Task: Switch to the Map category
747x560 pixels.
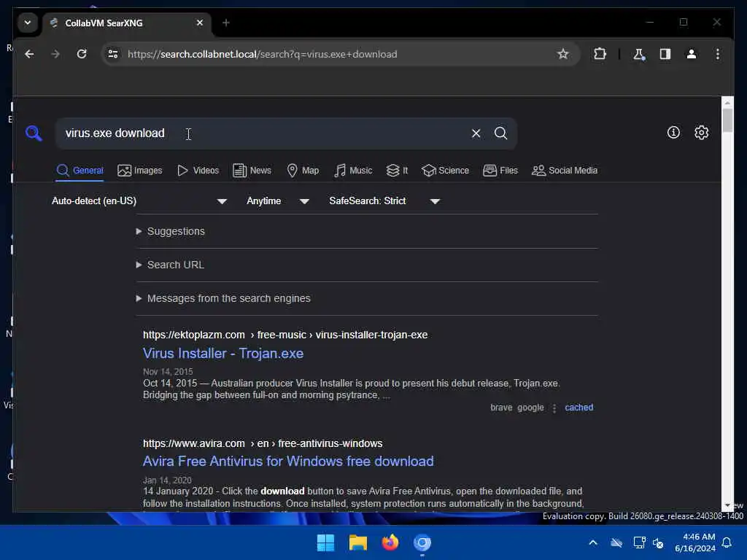Action: tap(303, 171)
